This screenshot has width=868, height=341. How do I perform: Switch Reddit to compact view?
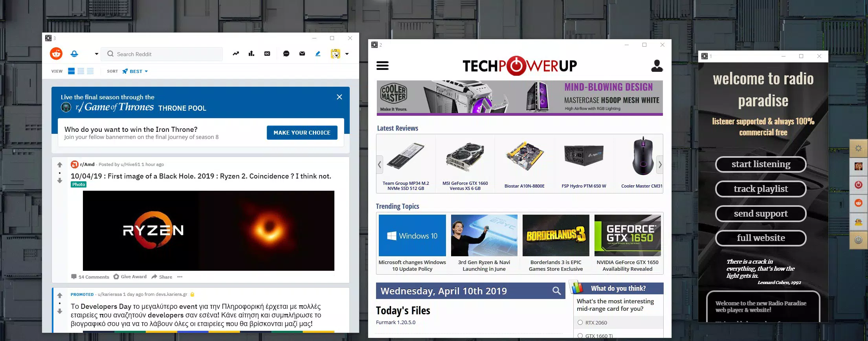click(x=90, y=71)
